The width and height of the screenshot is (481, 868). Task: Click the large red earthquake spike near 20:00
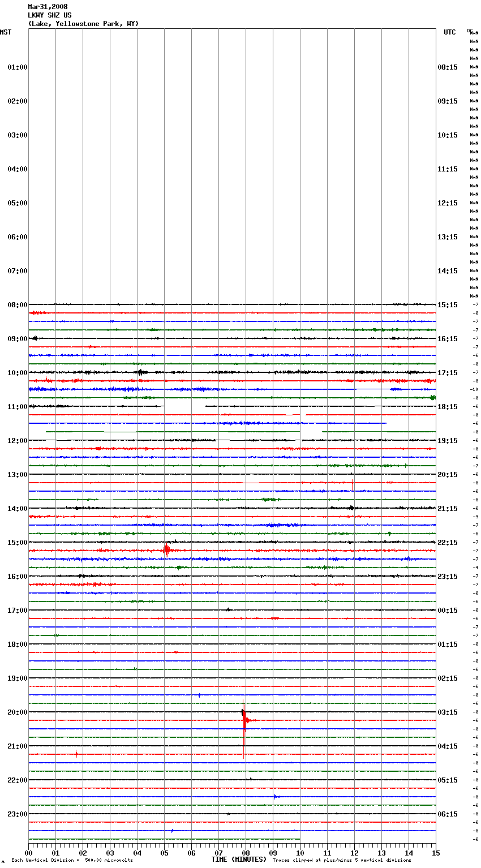pos(244,729)
